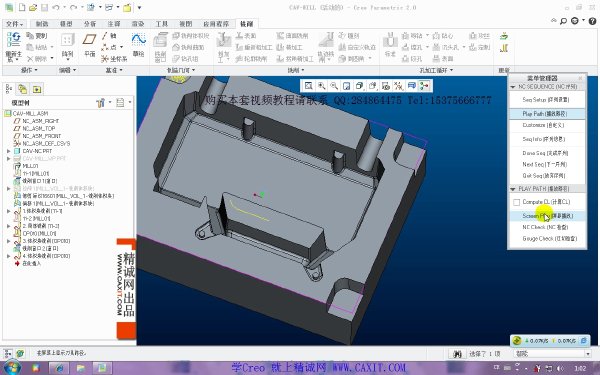Create a new file from quick access toolbar
The width and height of the screenshot is (600, 375).
click(x=22, y=7)
